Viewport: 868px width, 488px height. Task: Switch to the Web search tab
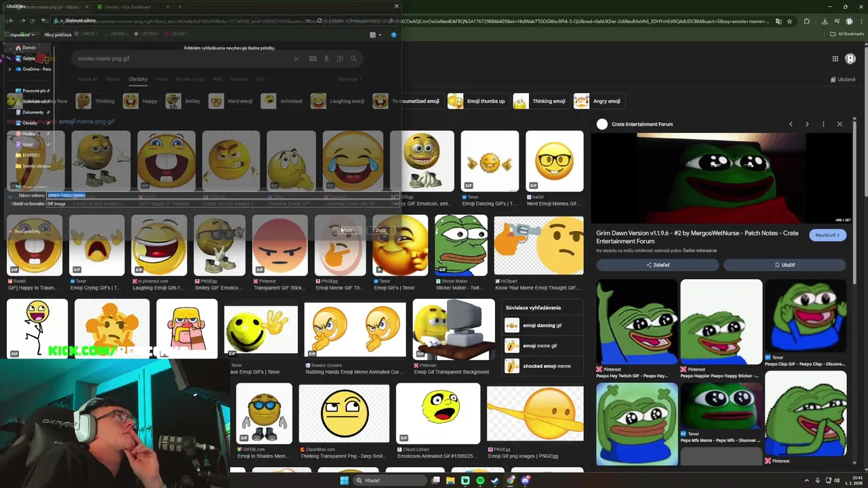tap(217, 79)
